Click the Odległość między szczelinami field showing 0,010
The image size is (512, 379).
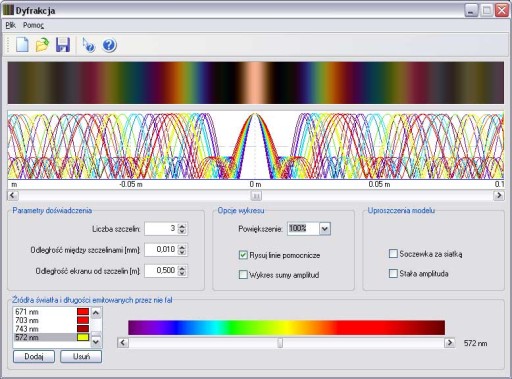click(161, 250)
